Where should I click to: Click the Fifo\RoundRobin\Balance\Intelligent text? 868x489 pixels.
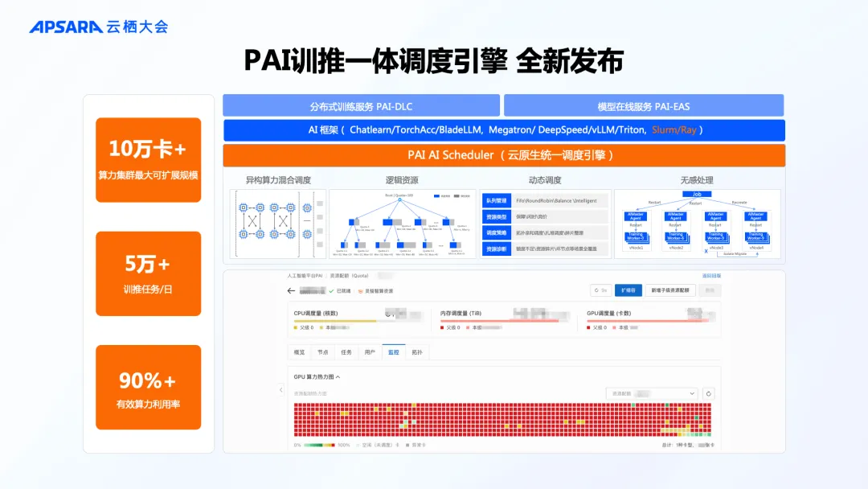[x=556, y=201]
